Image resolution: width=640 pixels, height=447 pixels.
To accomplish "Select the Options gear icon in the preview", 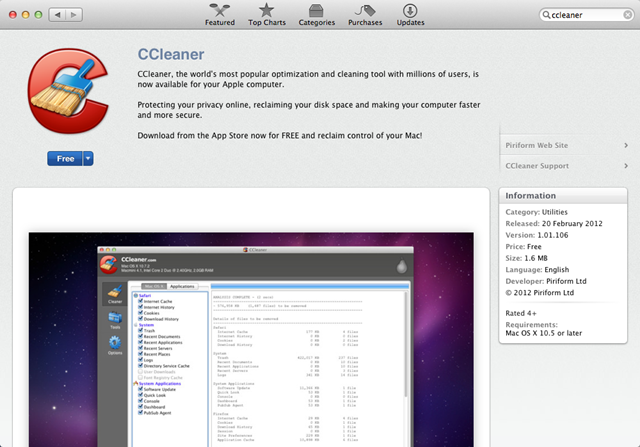I will coord(115,344).
